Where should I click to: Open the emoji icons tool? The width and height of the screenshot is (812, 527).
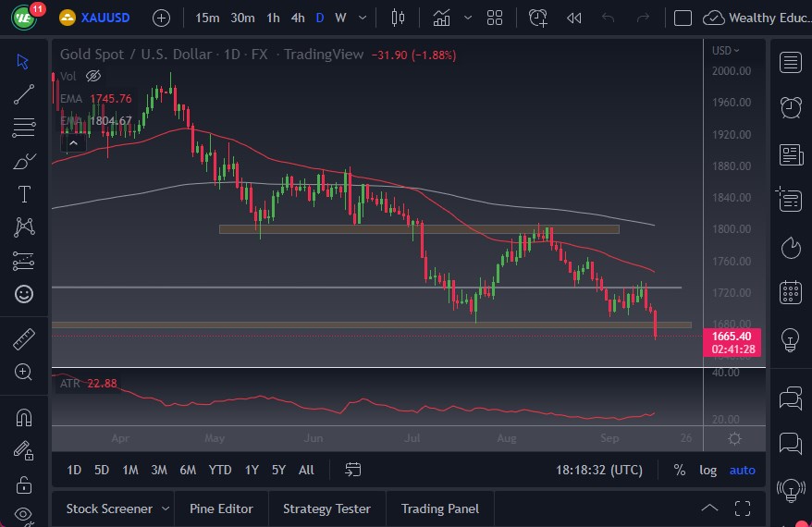coord(24,294)
